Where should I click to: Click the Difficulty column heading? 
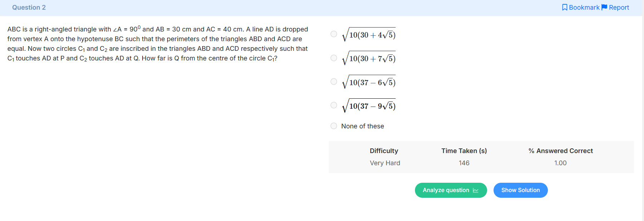pyautogui.click(x=384, y=151)
